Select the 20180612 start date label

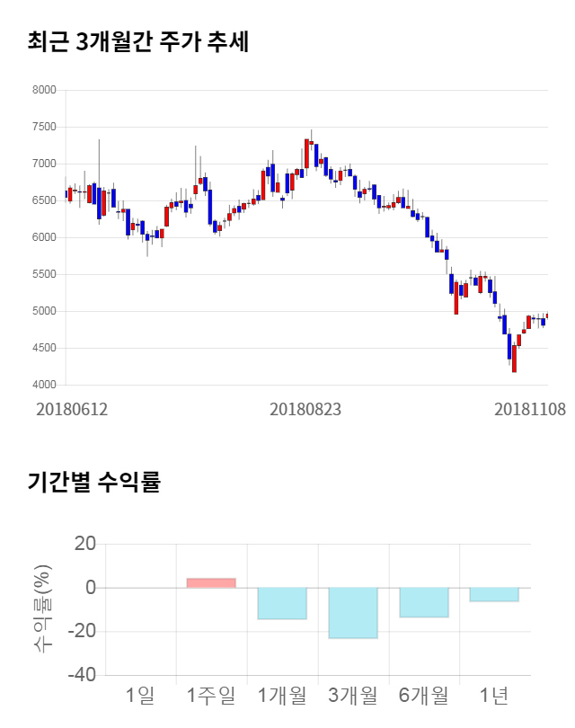point(72,409)
